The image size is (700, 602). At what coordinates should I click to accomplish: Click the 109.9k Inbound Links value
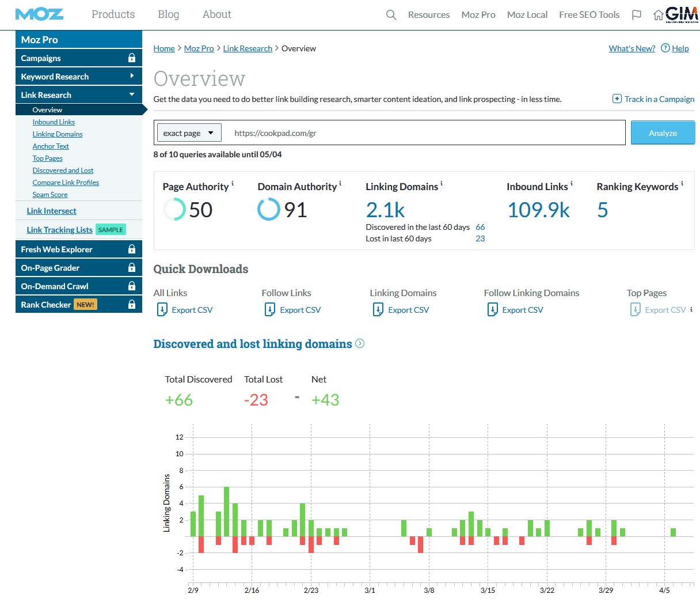pos(539,210)
